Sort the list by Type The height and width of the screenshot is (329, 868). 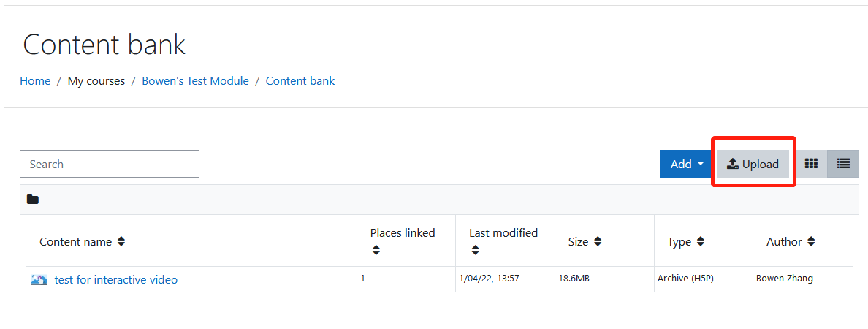click(700, 242)
